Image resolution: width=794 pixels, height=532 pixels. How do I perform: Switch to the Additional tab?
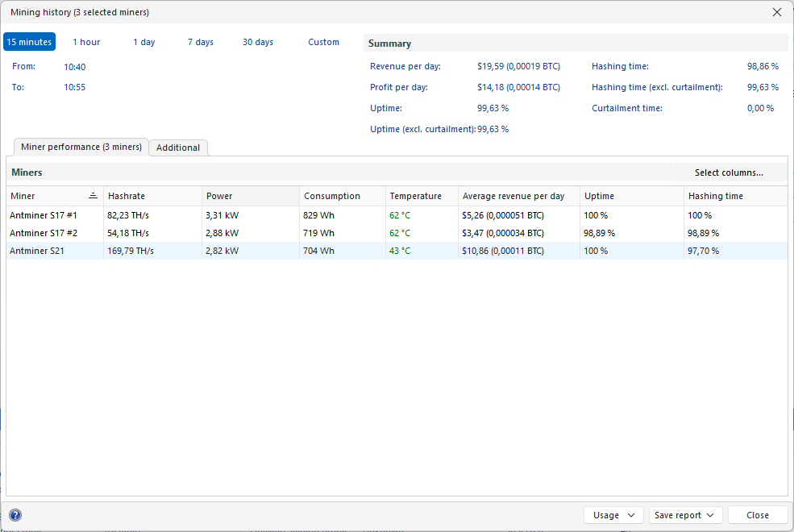(177, 148)
